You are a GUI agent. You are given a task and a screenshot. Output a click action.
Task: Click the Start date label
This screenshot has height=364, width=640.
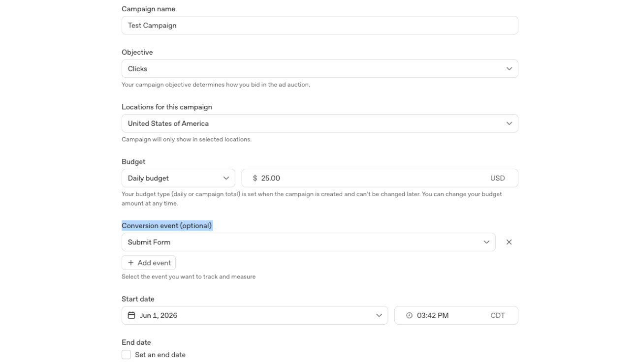point(138,299)
